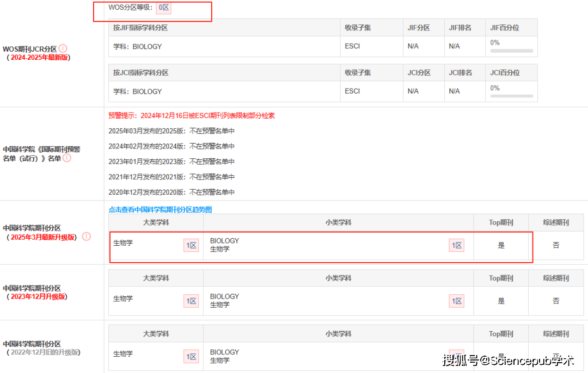Screen dimensions: 588x373
Task: Click the 1区 badge in the 2023年12月升级版 row
Action: tap(191, 301)
